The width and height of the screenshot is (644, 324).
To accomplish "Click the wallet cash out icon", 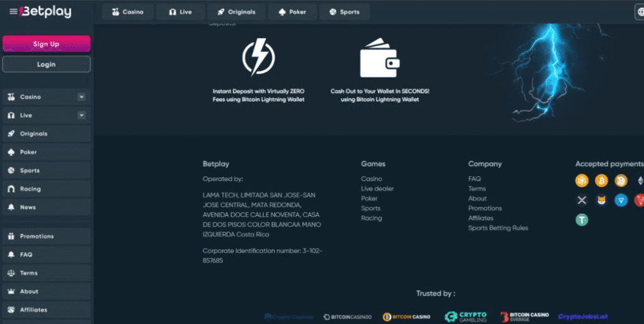I will coord(379,58).
